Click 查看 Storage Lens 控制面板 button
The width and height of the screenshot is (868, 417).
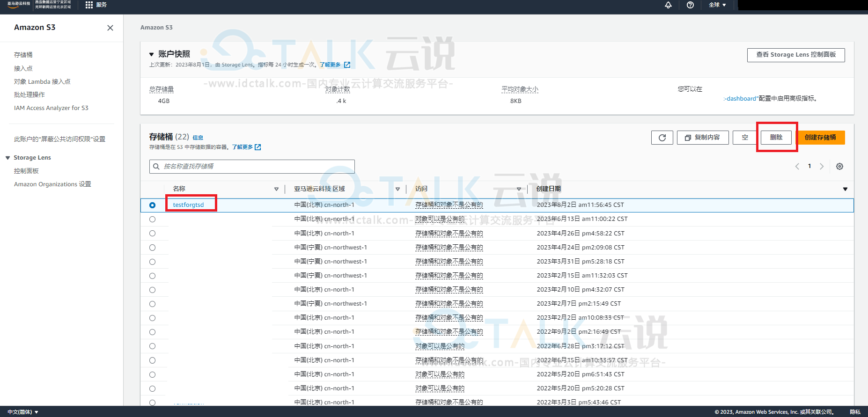(x=796, y=55)
